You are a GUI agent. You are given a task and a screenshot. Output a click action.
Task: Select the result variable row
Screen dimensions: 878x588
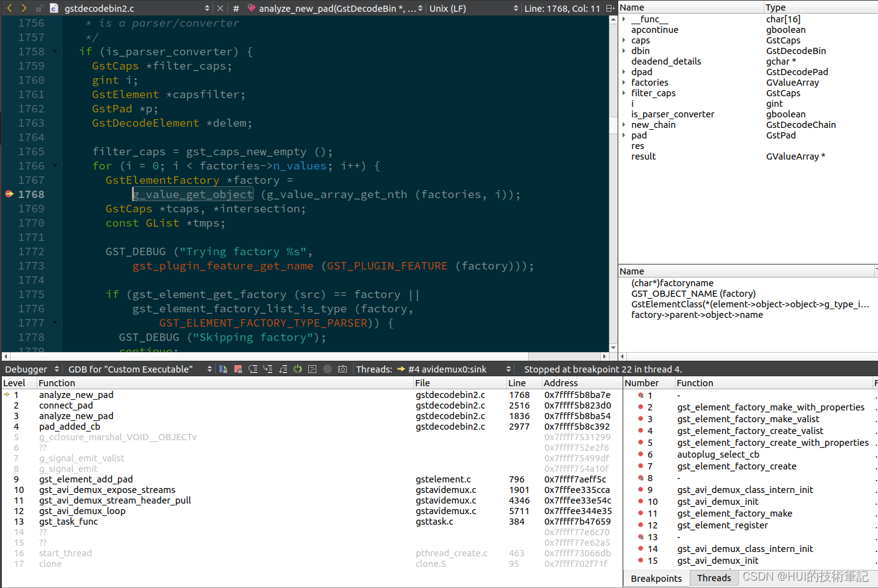point(748,156)
